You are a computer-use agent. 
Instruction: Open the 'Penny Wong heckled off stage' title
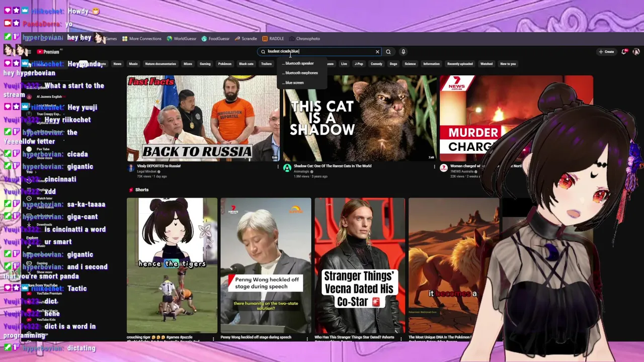[x=256, y=337]
